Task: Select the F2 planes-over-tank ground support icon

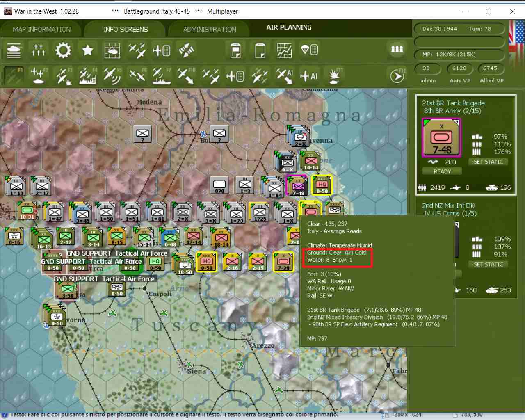Action: pos(38,75)
